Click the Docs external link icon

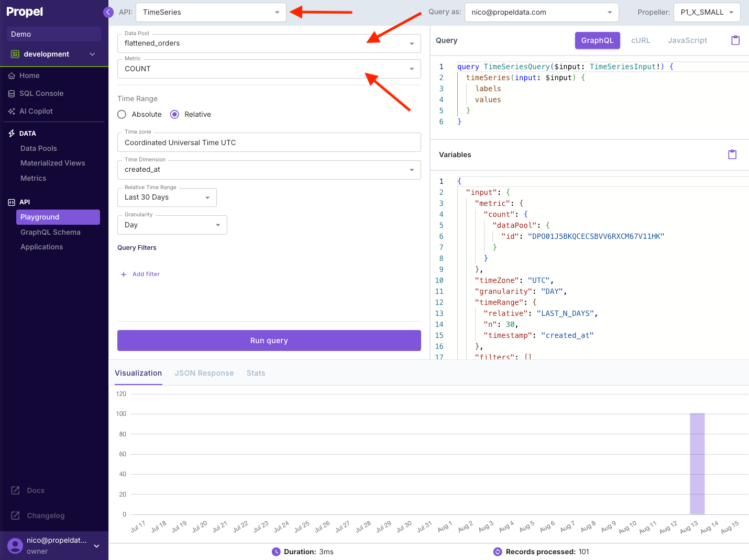[x=16, y=490]
